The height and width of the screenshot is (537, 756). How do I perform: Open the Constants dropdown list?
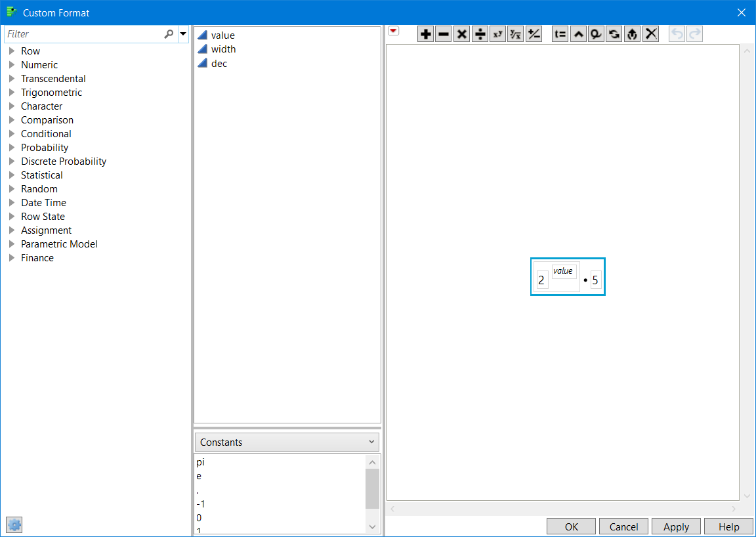tap(286, 442)
